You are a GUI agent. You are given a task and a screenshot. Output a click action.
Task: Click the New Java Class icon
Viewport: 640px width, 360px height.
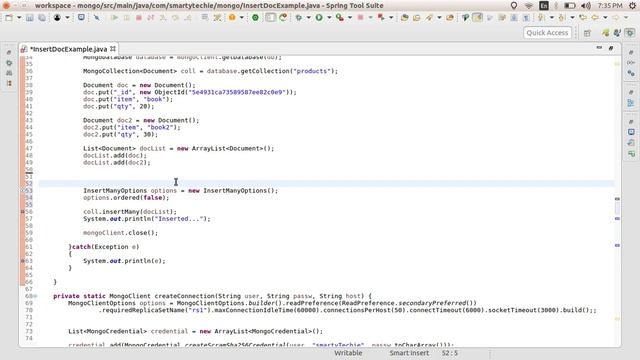click(416, 18)
